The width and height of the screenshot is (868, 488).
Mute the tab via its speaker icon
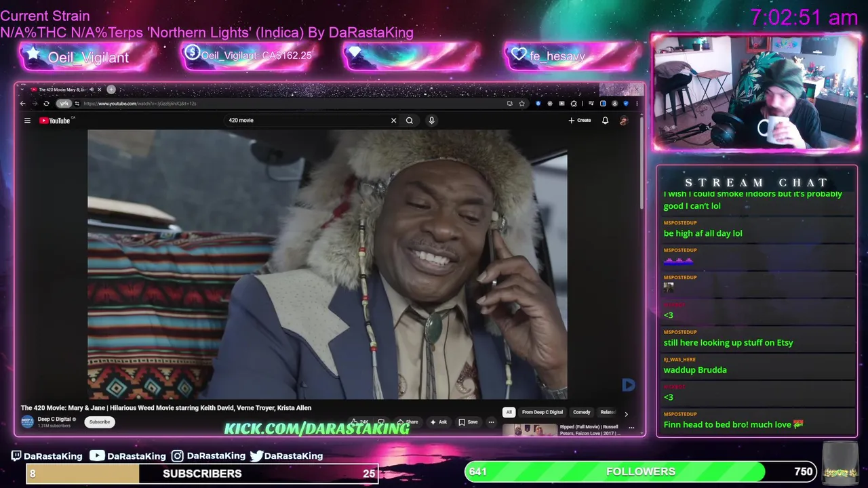[92, 89]
